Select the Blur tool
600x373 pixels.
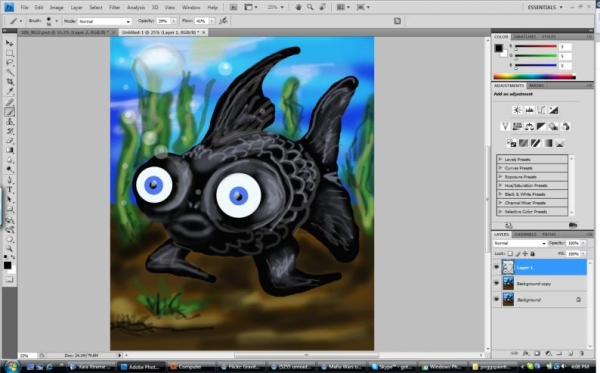10,160
